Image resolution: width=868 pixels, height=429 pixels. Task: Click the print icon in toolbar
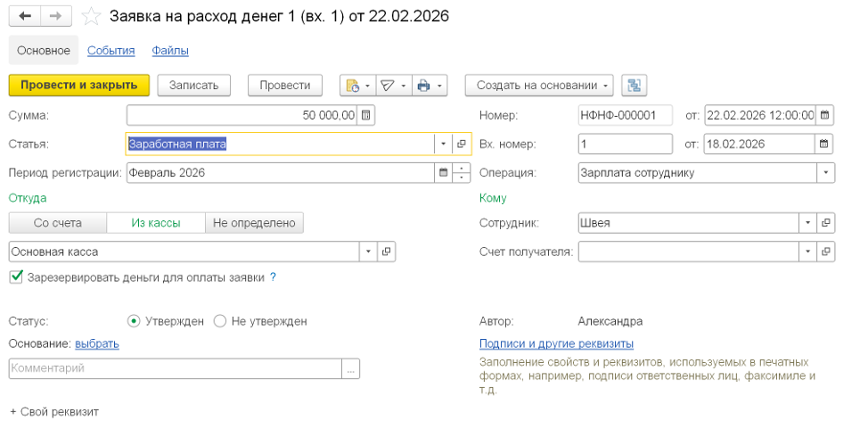coord(424,86)
